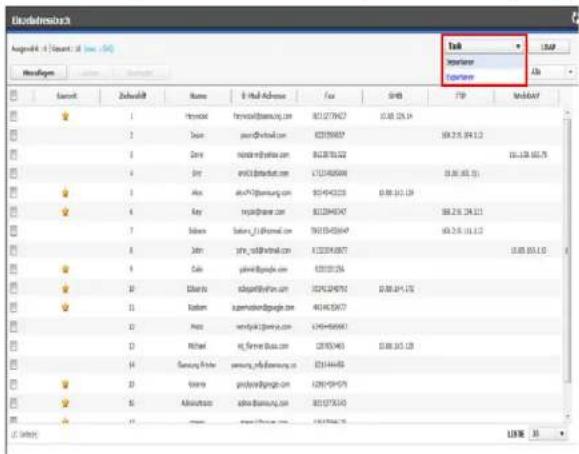Click the greyed Bearbeiten button
The height and width of the screenshot is (454, 579).
pyautogui.click(x=140, y=73)
